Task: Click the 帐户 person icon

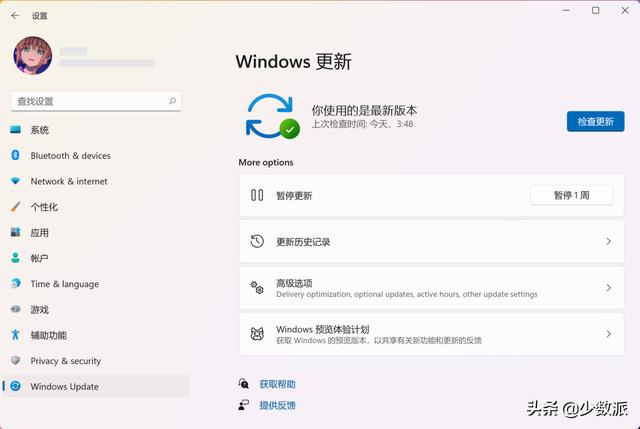Action: [x=16, y=258]
